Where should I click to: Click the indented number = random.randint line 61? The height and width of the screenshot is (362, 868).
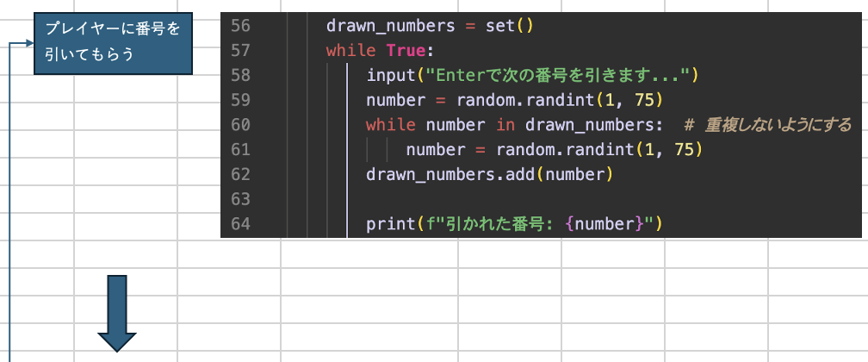tap(555, 150)
